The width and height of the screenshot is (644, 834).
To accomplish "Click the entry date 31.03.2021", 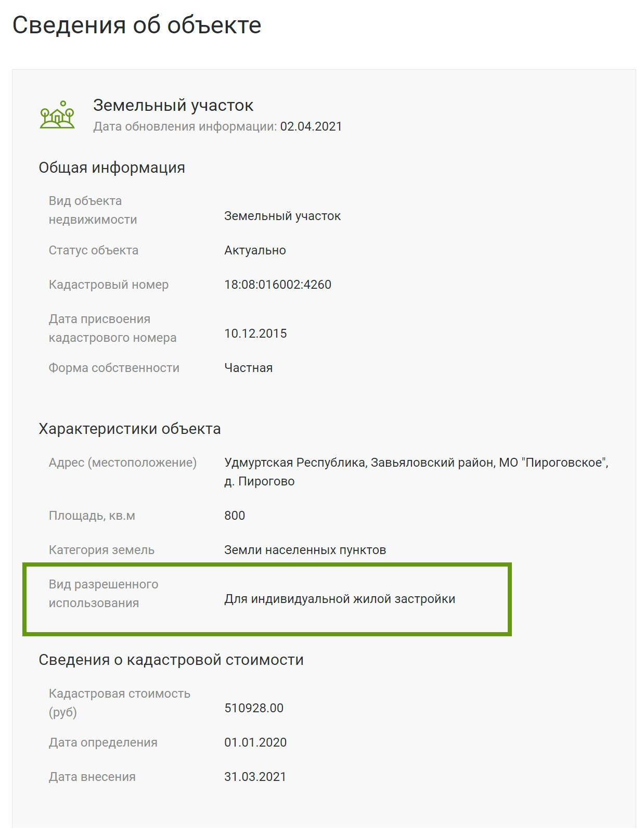I will 255,777.
